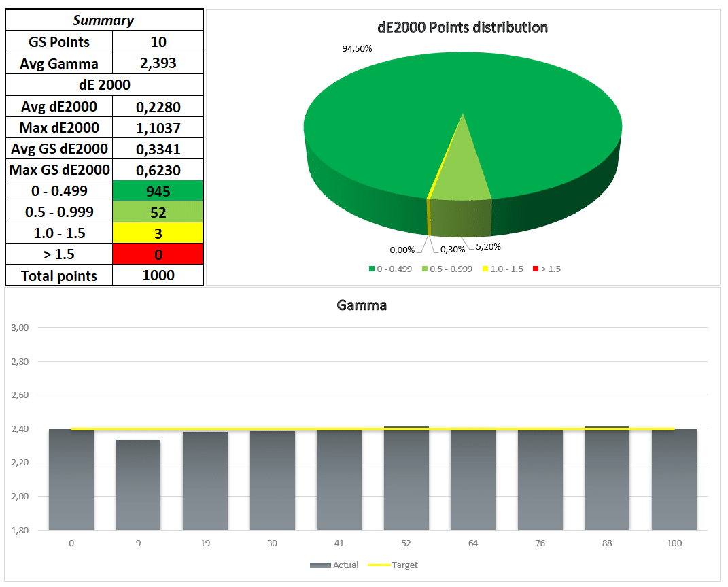Click the dE2000 Points distribution chart title

(462, 27)
